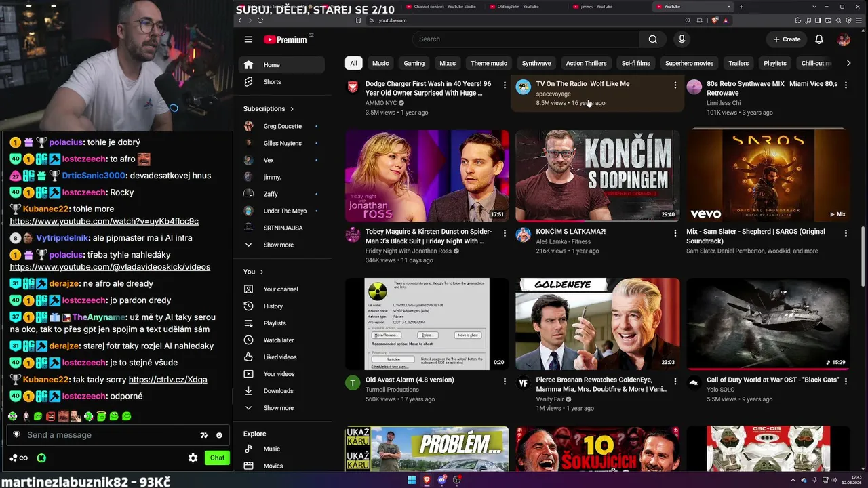The image size is (868, 488).
Task: Bookmark this page in the address bar
Action: coord(358,20)
